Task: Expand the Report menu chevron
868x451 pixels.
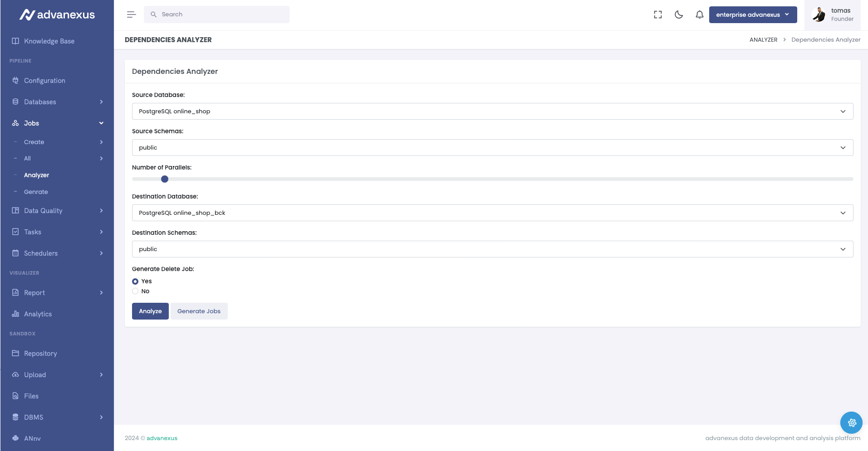Action: coord(101,293)
